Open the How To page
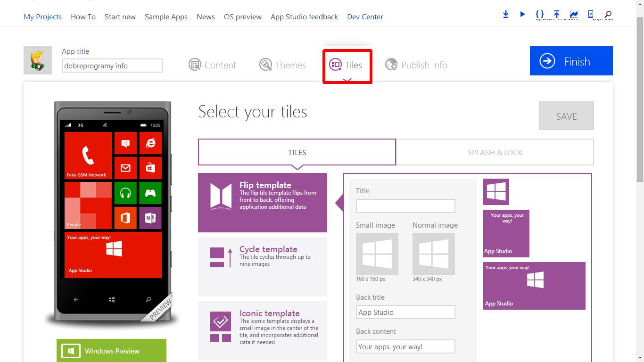 click(x=83, y=16)
